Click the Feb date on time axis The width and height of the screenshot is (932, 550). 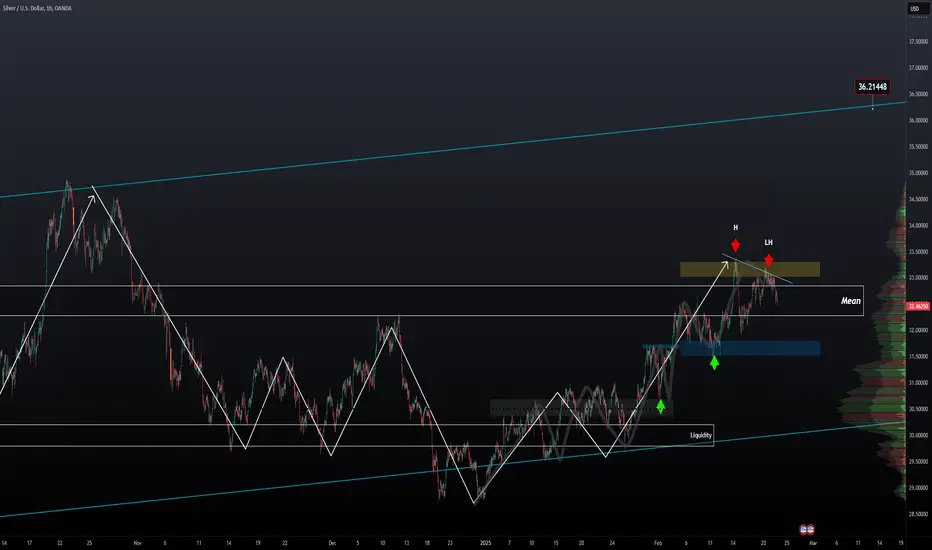coord(657,543)
